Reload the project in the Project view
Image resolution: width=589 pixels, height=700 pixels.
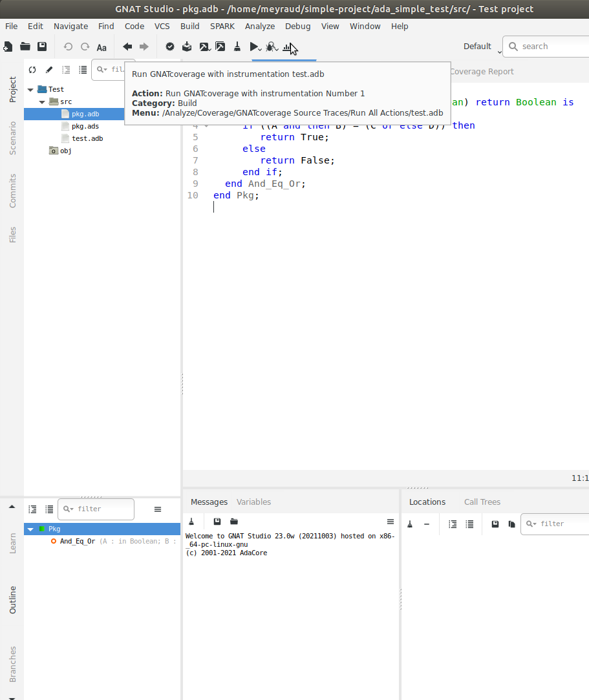(x=32, y=70)
